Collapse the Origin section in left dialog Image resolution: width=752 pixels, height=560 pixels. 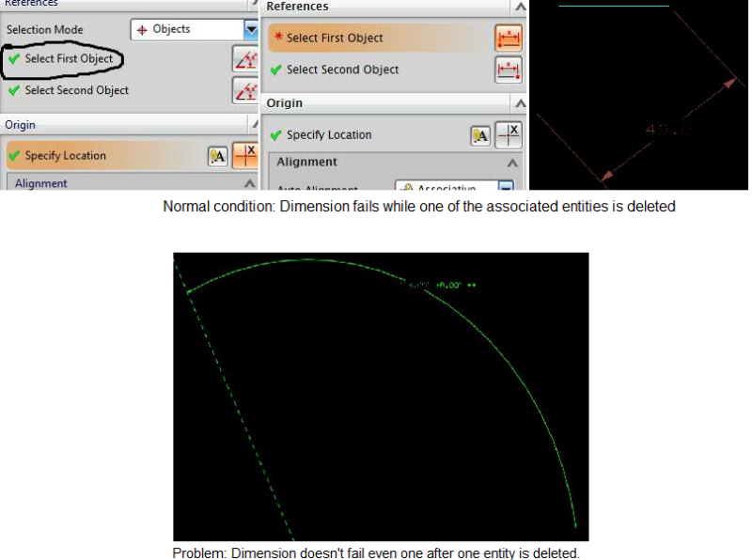point(255,125)
